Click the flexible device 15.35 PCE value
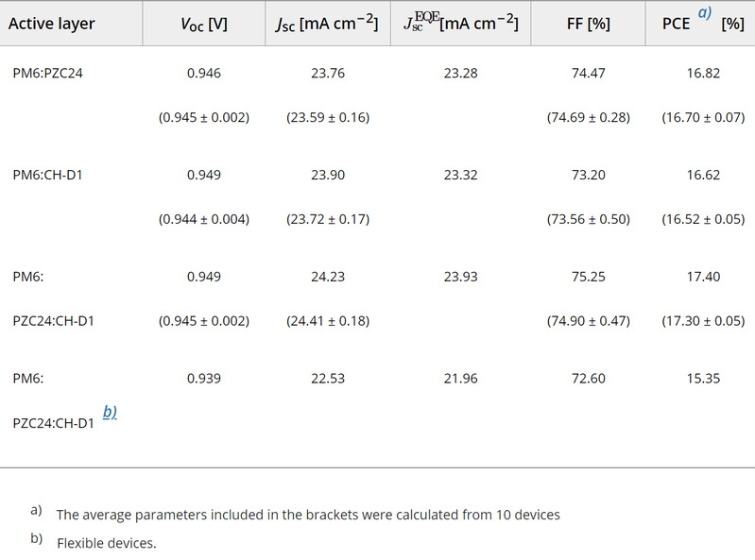This screenshot has width=755, height=560. [703, 379]
